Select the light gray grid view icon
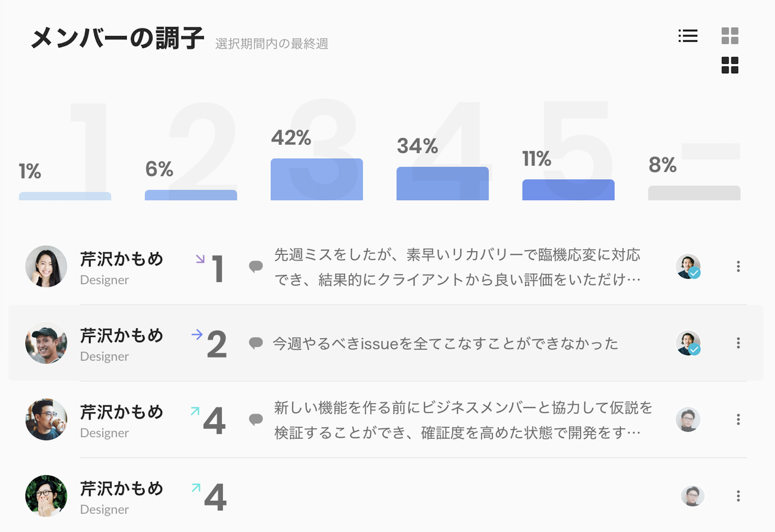The width and height of the screenshot is (775, 532). point(730,36)
